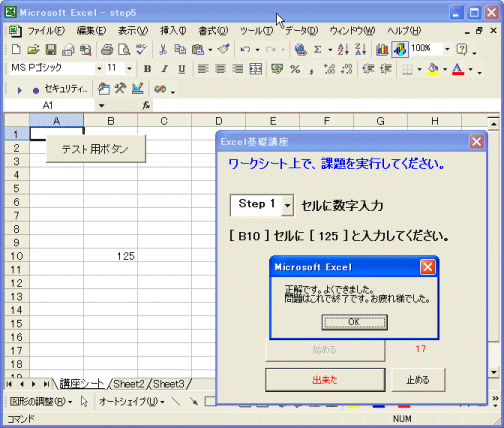Click the Drawing toolbar icon
This screenshot has width=504, height=428.
click(x=400, y=50)
